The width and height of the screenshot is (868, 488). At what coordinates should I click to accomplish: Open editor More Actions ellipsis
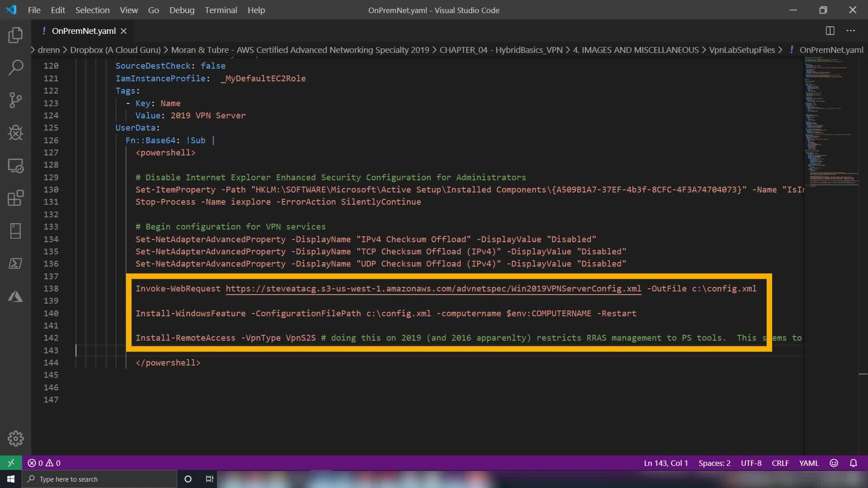tap(851, 31)
